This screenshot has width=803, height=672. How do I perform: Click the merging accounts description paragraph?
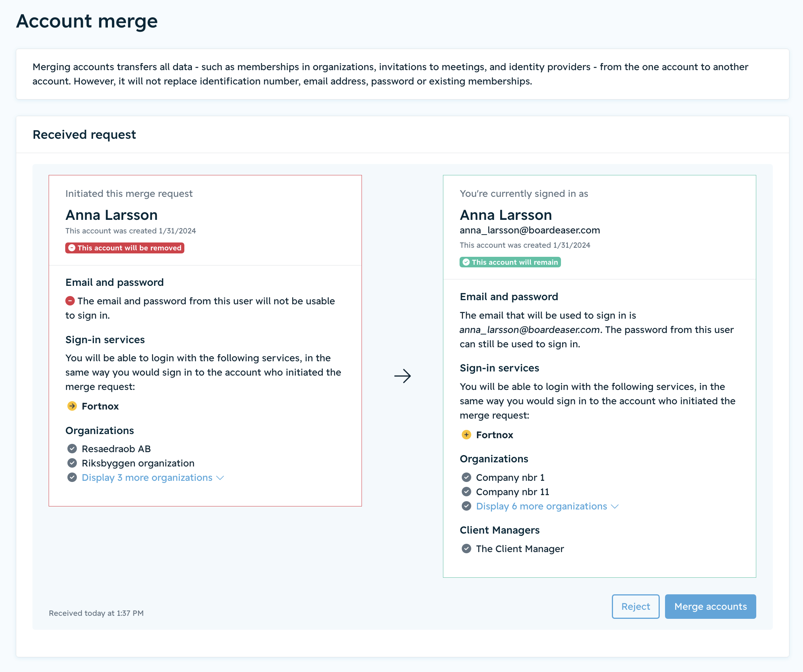(x=390, y=74)
